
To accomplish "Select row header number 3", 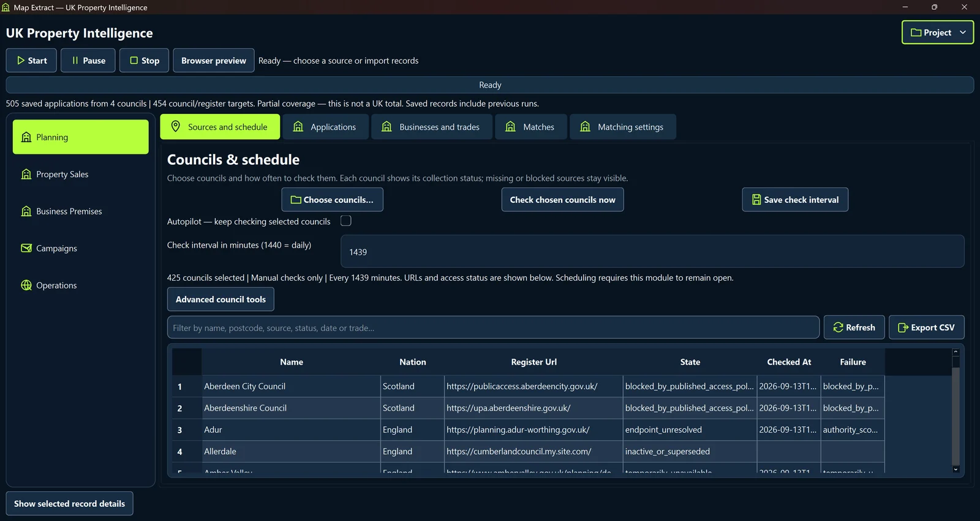I will pos(187,430).
